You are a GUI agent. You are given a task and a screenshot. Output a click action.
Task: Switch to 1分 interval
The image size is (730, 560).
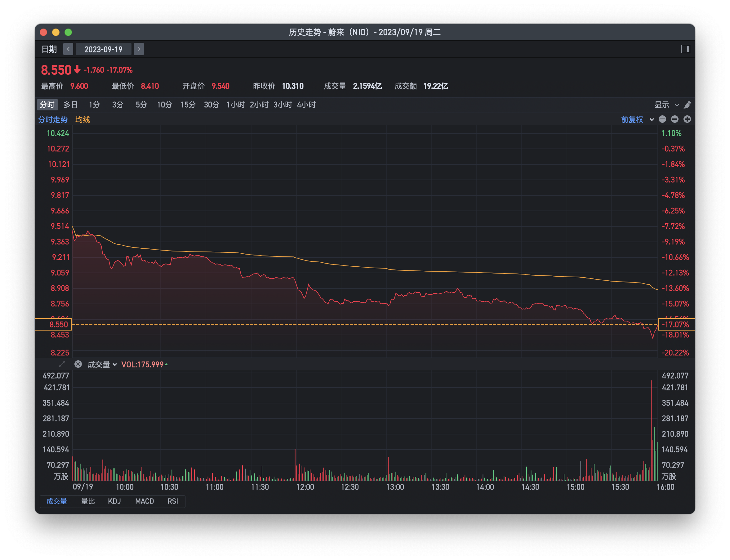tap(94, 105)
